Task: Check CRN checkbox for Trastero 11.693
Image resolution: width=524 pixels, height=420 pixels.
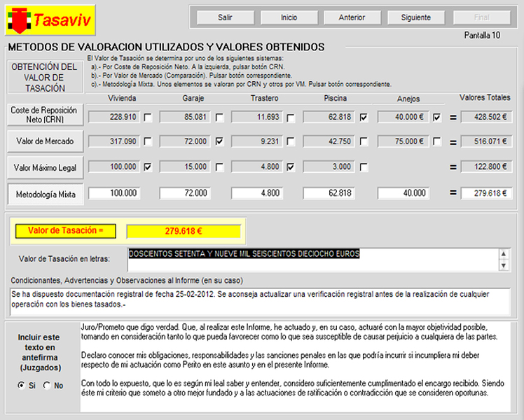Action: click(291, 118)
